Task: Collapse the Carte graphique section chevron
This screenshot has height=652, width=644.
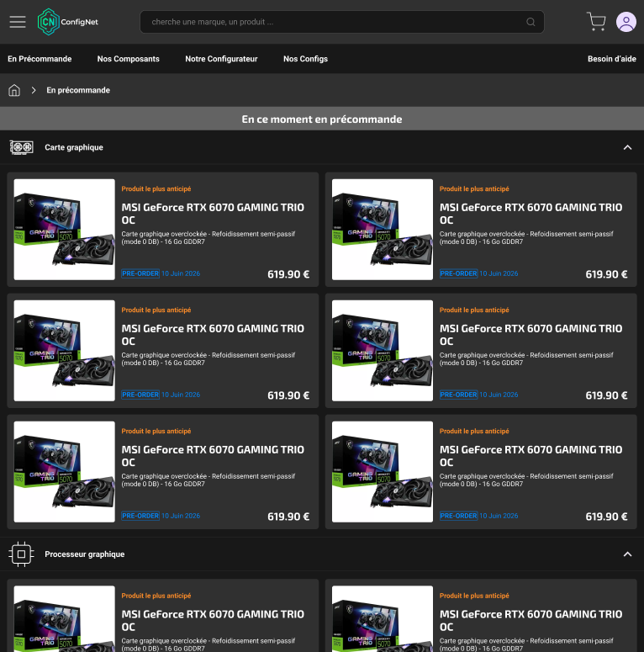Action: 627,147
